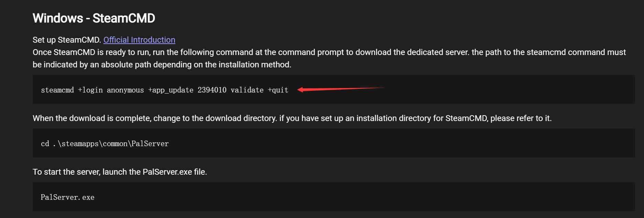Click PalServer at the end of the cd path
This screenshot has width=644, height=218.
pyautogui.click(x=150, y=144)
